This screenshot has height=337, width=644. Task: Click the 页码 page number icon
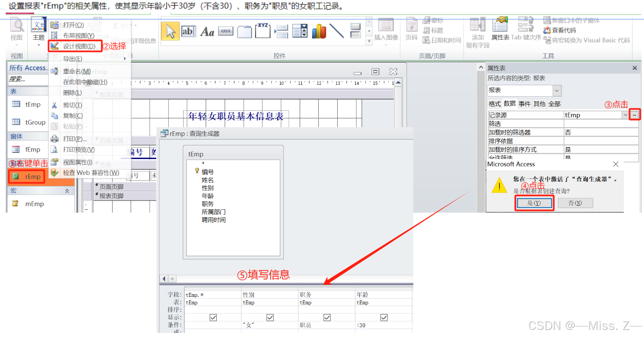click(x=411, y=29)
